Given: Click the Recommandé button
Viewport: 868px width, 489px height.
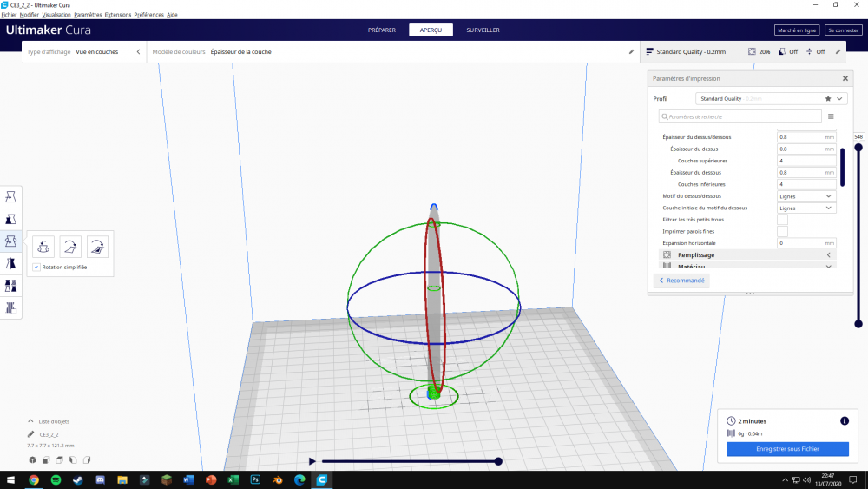Looking at the screenshot, I should pos(682,281).
